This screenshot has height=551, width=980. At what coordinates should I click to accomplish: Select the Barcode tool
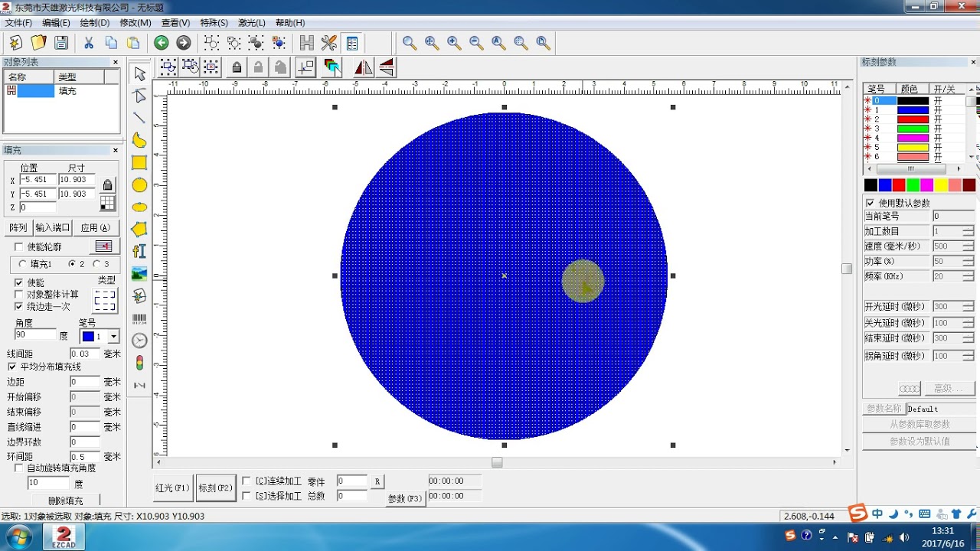pos(139,318)
